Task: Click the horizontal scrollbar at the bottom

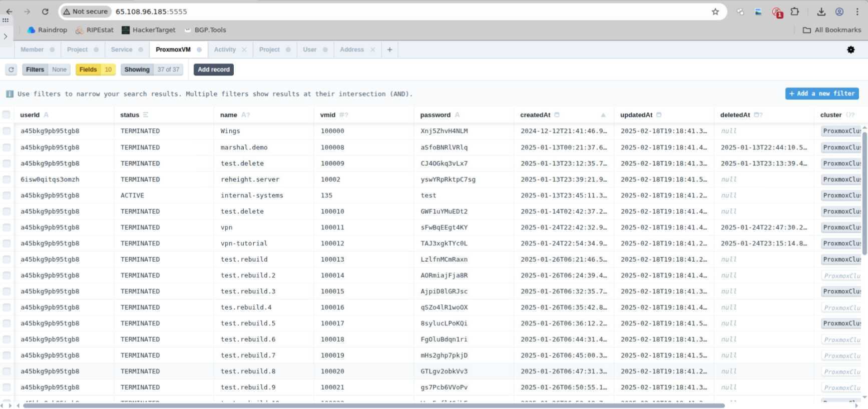Action: pos(373,405)
